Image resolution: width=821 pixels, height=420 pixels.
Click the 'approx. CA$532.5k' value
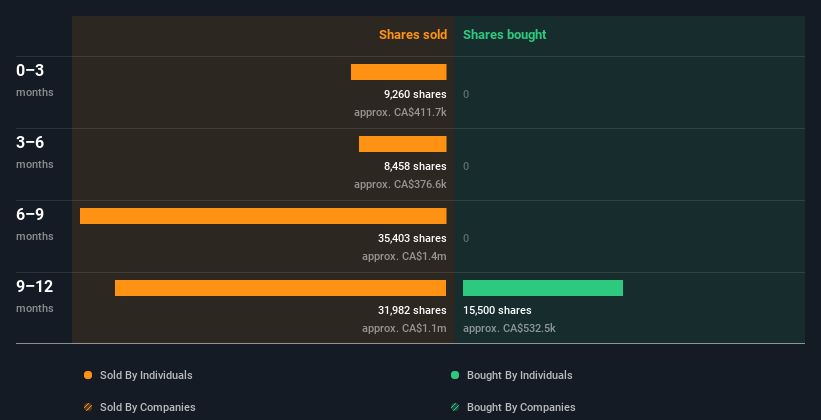(x=509, y=328)
